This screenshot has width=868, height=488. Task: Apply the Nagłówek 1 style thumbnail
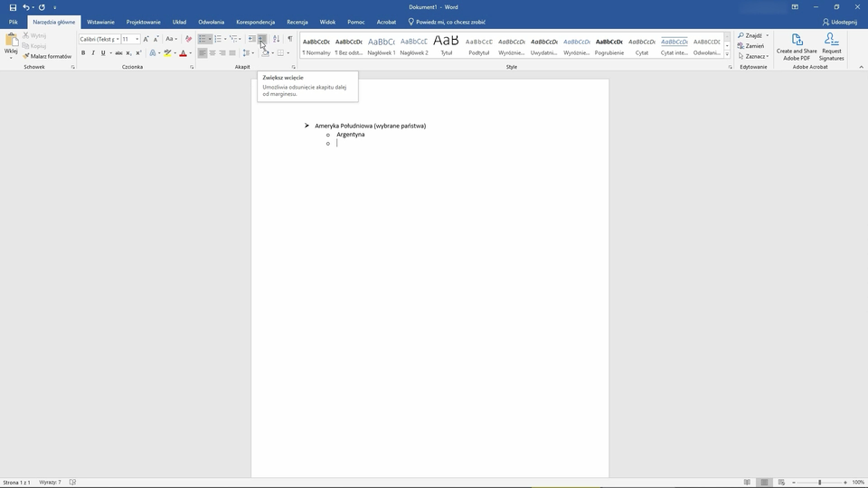(x=381, y=45)
